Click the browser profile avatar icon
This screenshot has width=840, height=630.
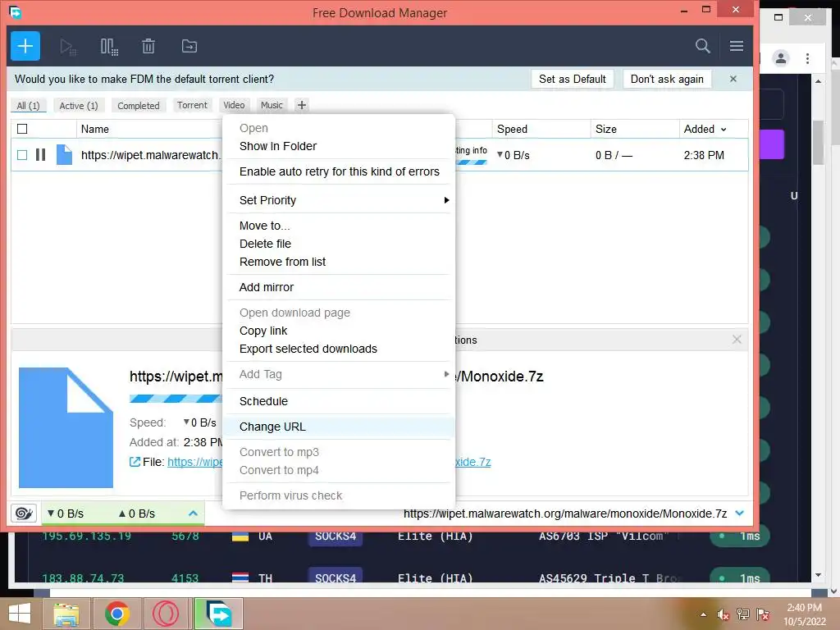pos(781,58)
